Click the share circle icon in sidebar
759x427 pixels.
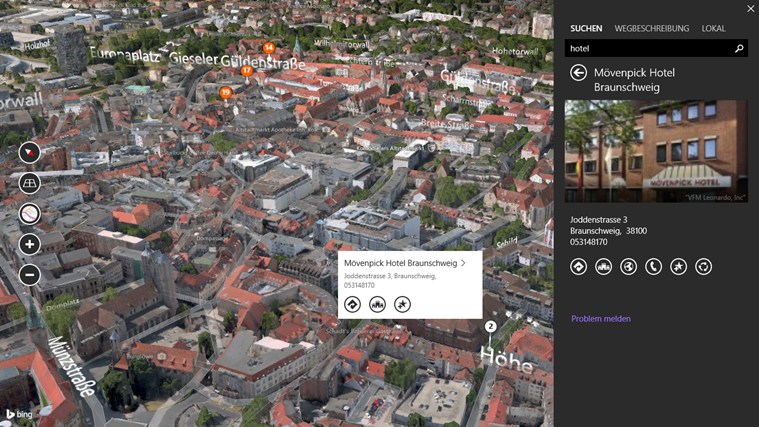pos(703,267)
